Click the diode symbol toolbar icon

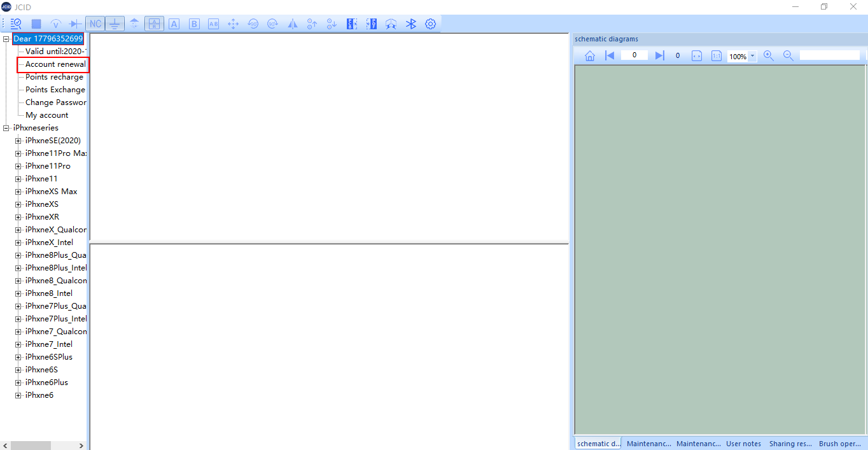[75, 24]
